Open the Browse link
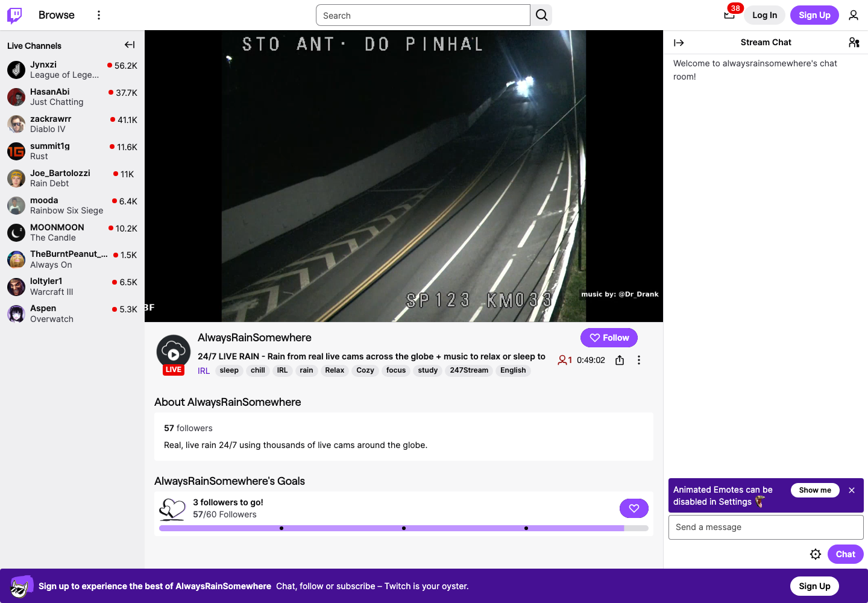 57,15
